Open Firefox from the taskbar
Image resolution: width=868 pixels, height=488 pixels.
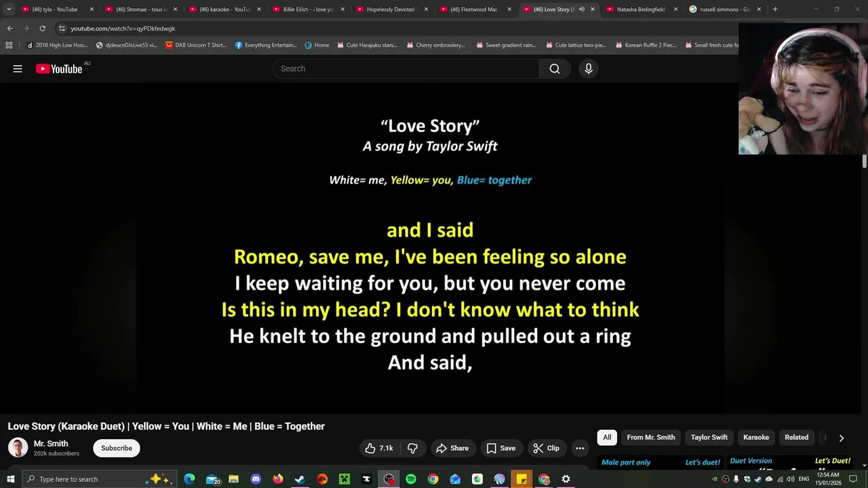pos(278,479)
